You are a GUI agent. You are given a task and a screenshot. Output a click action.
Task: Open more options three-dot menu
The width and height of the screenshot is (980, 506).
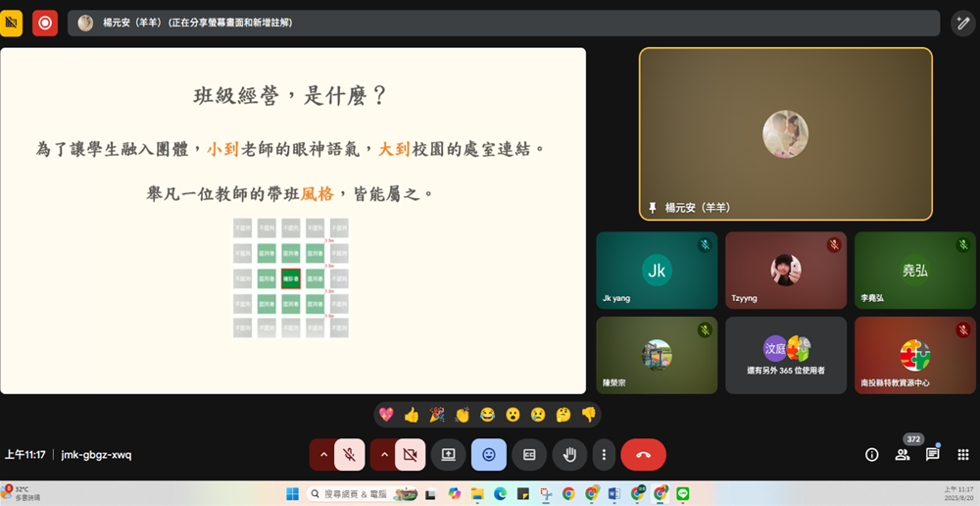604,455
